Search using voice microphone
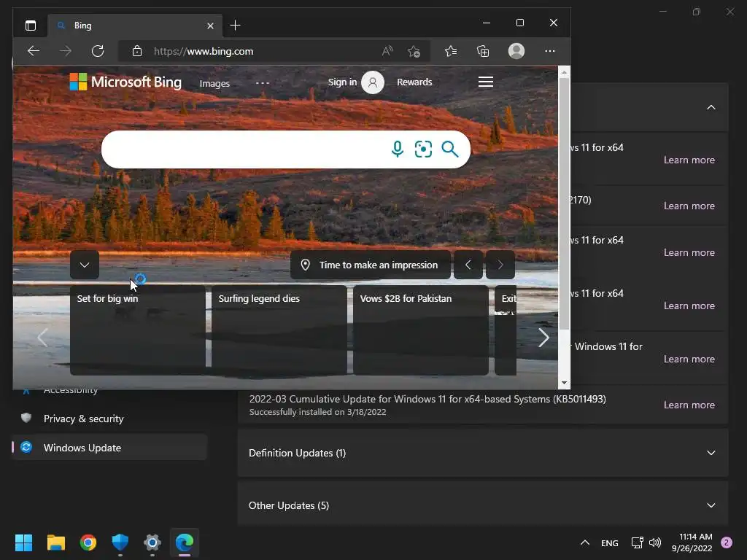 pyautogui.click(x=398, y=149)
